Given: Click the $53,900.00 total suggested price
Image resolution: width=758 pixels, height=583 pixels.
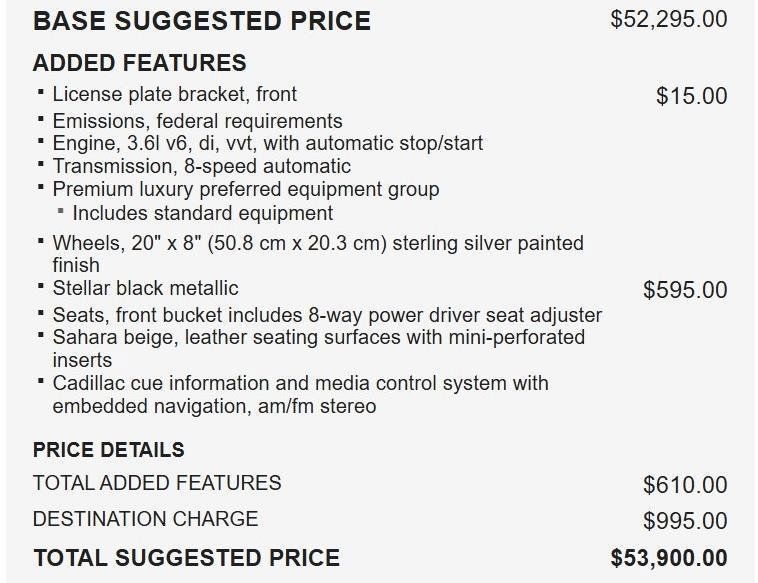Looking at the screenshot, I should pos(668,557).
